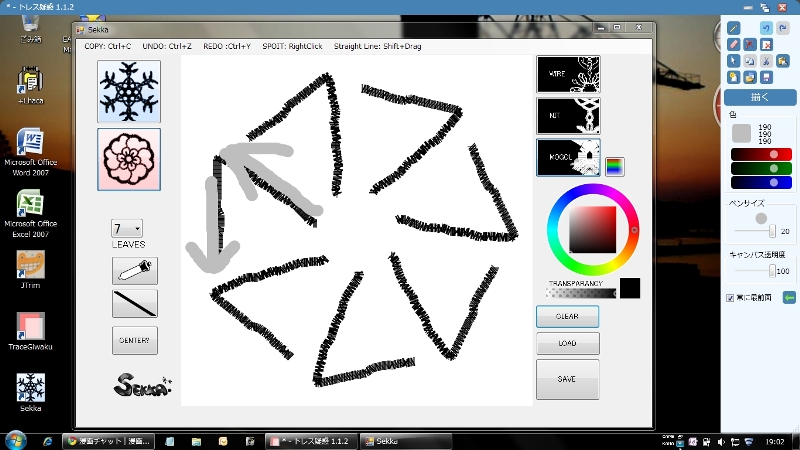This screenshot has width=800, height=450.
Task: Choose the pen brush tool in Sekka
Action: pos(135,270)
